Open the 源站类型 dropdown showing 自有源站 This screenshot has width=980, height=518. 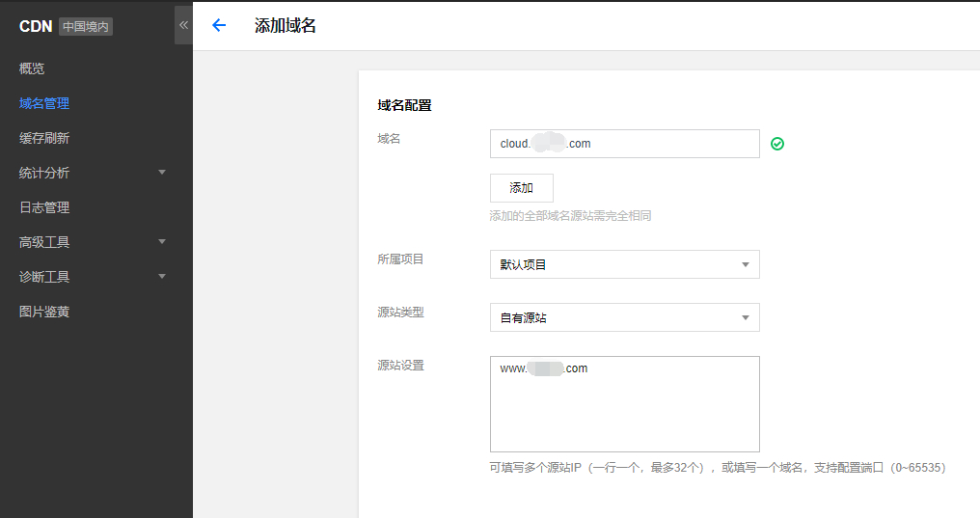pos(624,317)
